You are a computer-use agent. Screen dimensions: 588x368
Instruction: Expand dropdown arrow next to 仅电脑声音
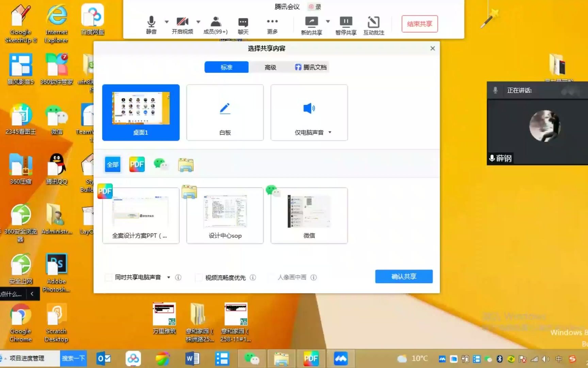click(x=330, y=132)
